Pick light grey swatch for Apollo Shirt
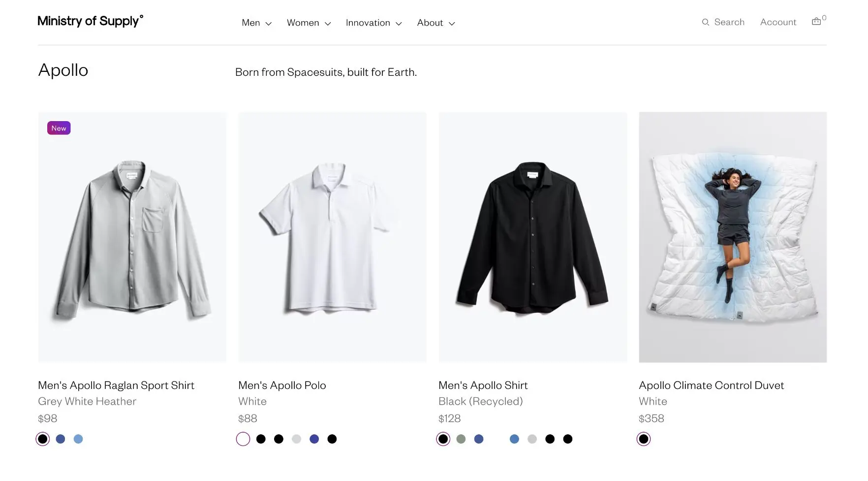868x481 pixels. point(532,439)
